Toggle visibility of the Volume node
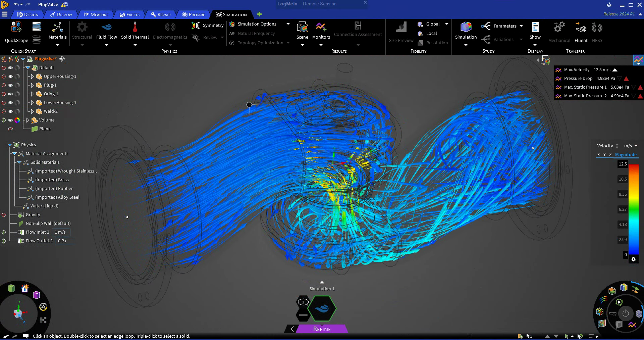Screen dimensions: 644x340 [x=10, y=120]
